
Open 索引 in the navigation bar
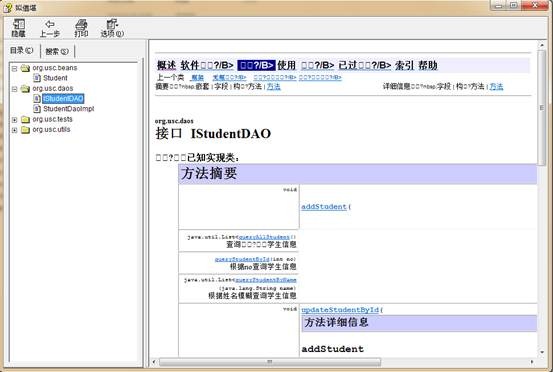pyautogui.click(x=404, y=66)
